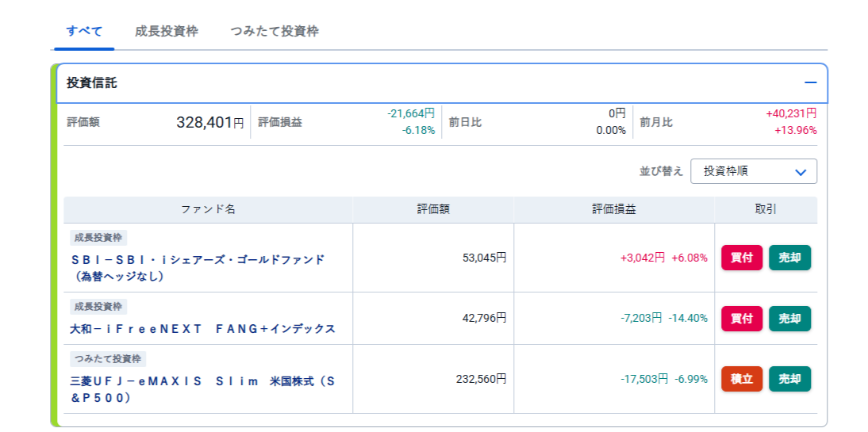
Task: Switch to the すべて tab
Action: pyautogui.click(x=84, y=32)
